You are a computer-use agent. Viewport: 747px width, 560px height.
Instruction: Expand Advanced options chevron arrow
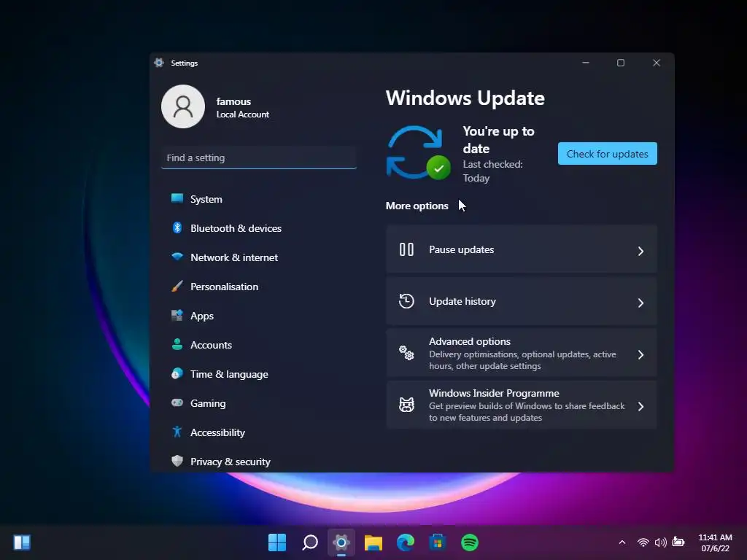640,355
